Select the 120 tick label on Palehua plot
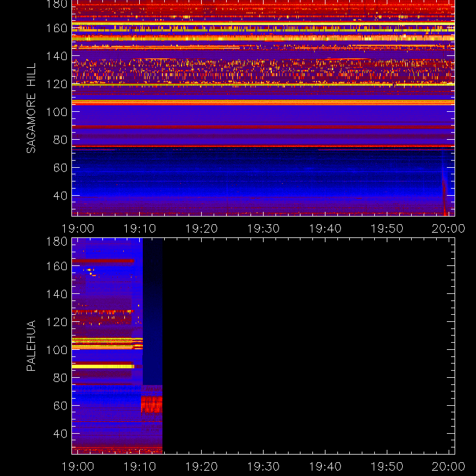Image resolution: width=476 pixels, height=476 pixels. (57, 322)
